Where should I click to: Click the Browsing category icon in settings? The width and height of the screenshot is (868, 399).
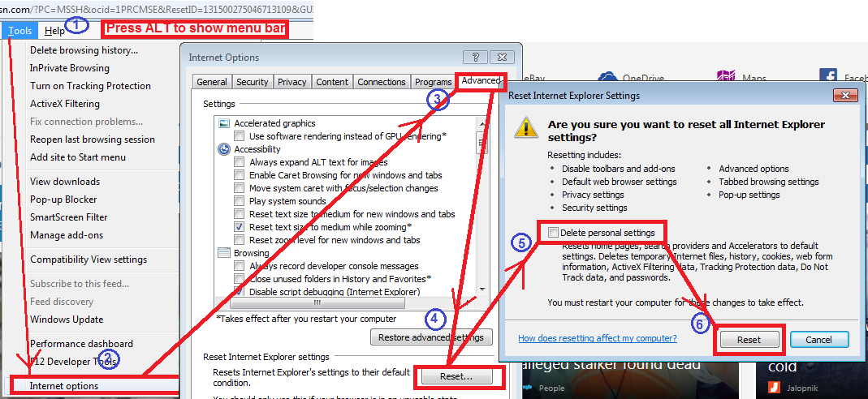pos(225,253)
